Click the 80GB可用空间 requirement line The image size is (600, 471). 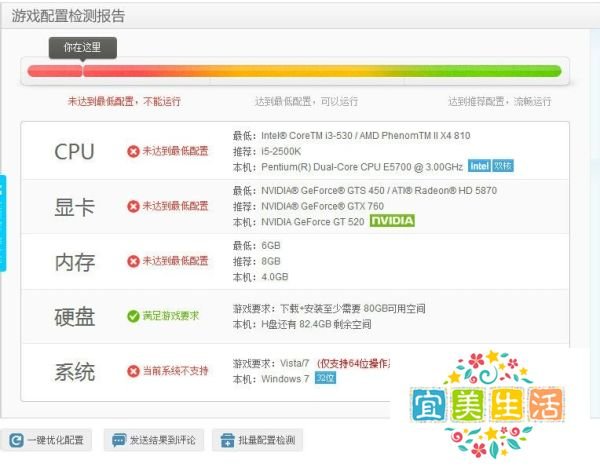click(329, 308)
